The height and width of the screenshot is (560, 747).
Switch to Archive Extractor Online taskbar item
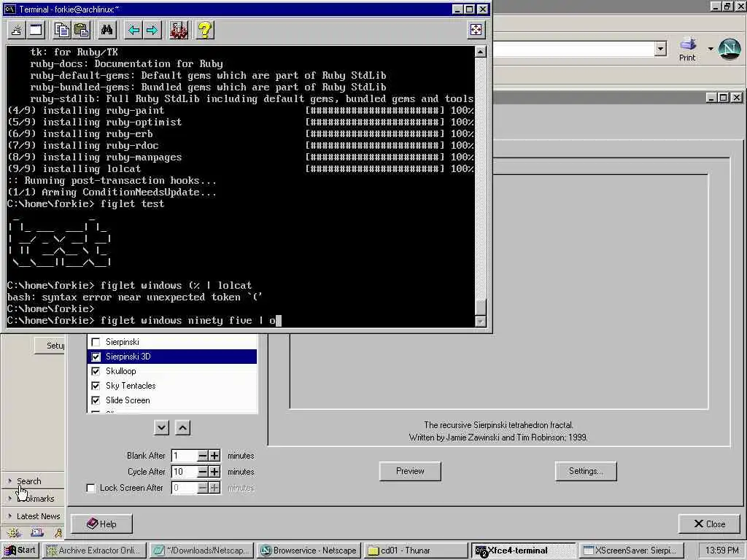point(94,551)
